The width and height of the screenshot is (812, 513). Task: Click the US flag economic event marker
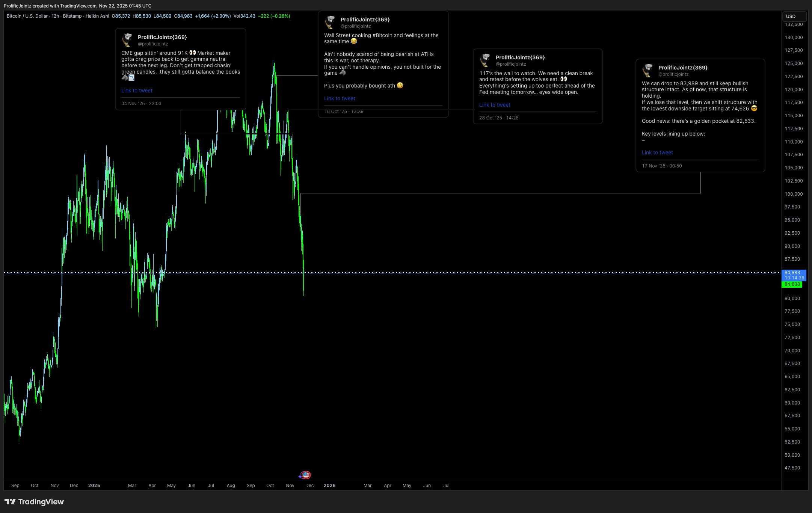coord(306,475)
